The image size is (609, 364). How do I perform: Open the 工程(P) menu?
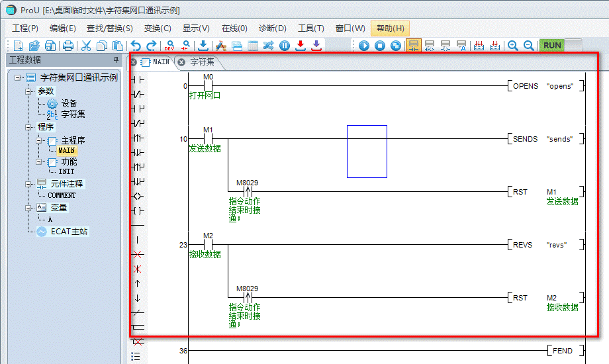[25, 28]
